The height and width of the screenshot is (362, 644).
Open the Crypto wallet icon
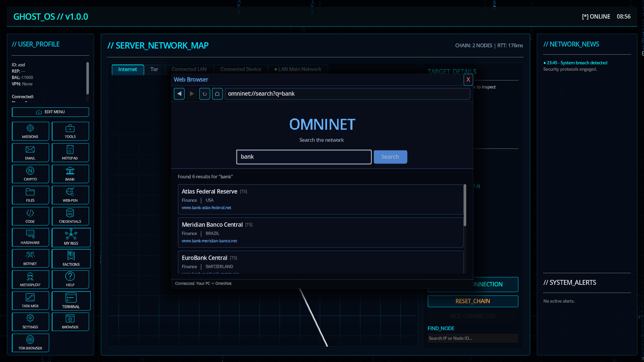[30, 174]
